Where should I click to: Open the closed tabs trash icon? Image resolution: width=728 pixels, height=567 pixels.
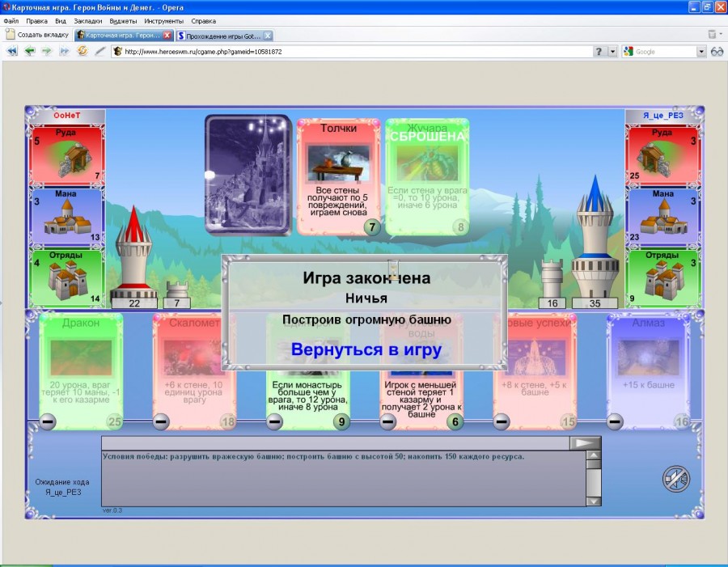coord(712,34)
